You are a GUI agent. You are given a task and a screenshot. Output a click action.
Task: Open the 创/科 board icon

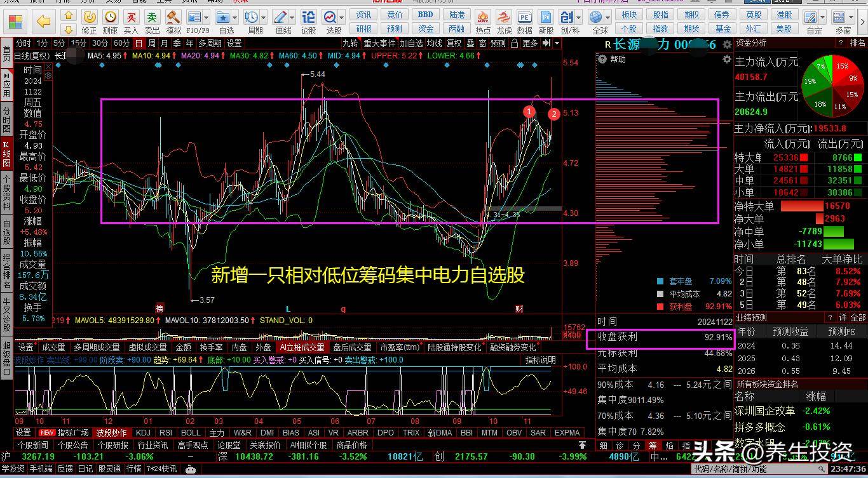[x=567, y=17]
